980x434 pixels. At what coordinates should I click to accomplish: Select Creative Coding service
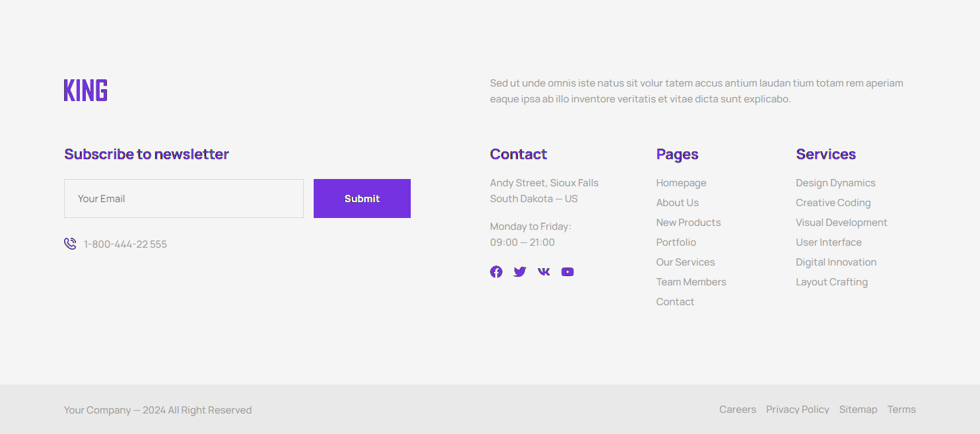click(x=833, y=202)
